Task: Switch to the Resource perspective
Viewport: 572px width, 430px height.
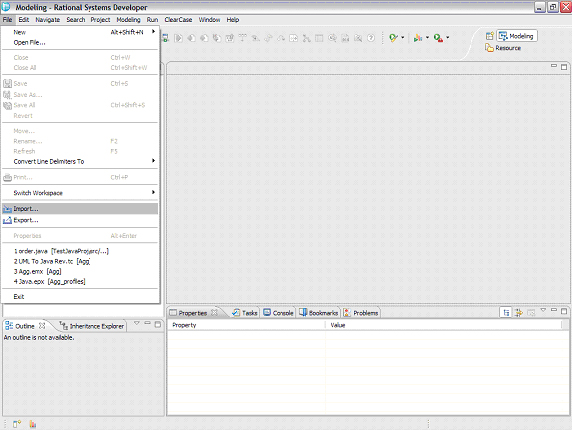Action: coord(503,48)
